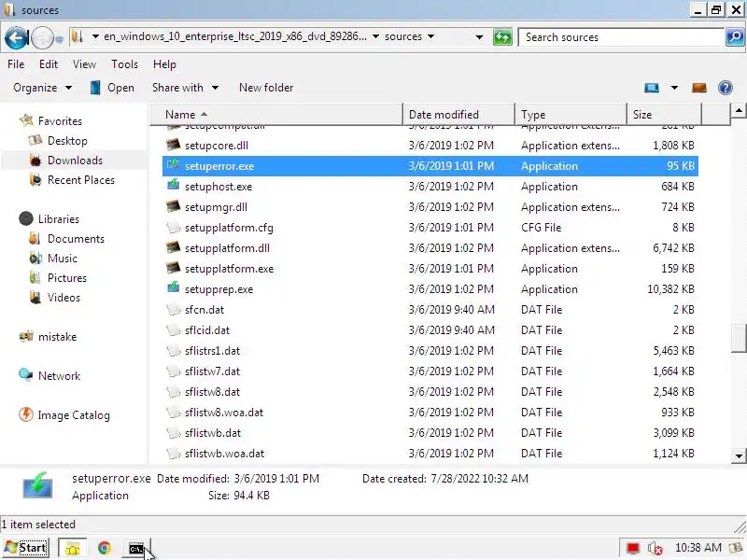Select the file sflistwb.dat

(430, 433)
